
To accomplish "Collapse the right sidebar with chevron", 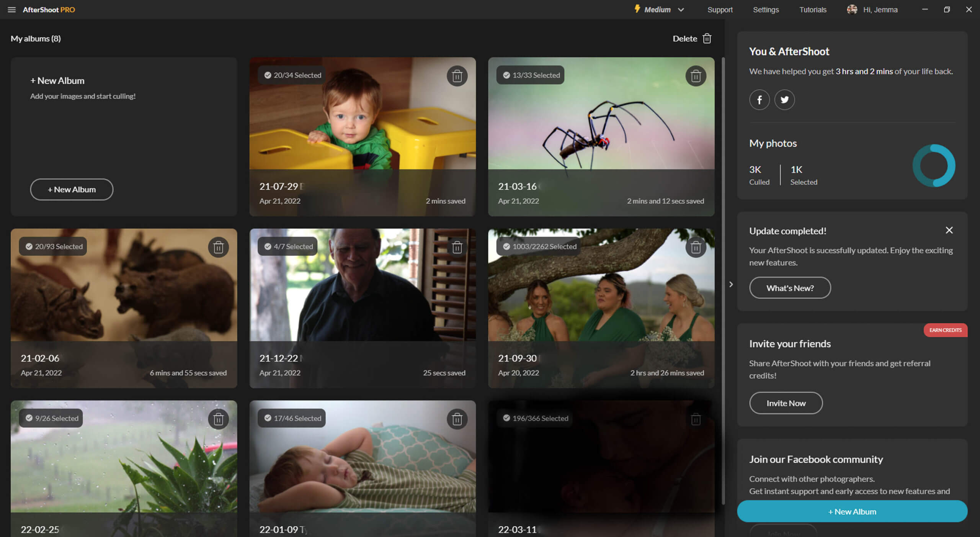I will 731,284.
